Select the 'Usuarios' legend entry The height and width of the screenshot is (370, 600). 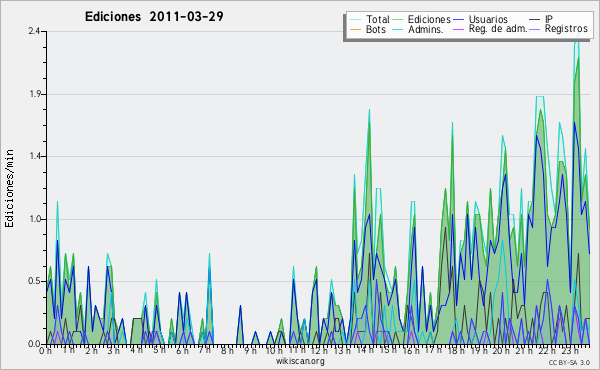488,19
